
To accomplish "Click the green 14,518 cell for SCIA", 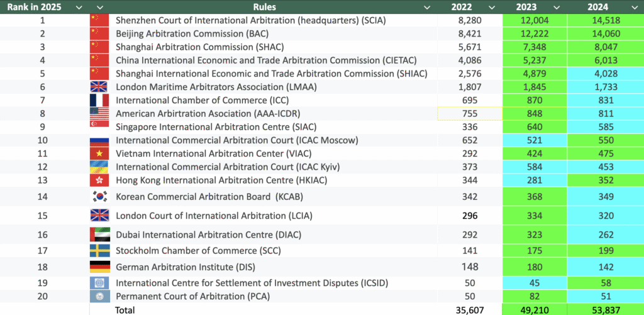I will (604, 20).
